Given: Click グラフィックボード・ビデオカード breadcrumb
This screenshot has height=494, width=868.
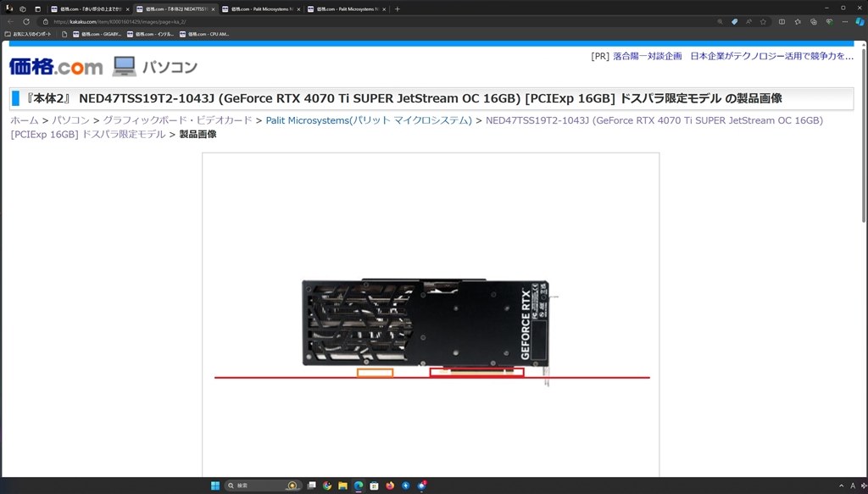Looking at the screenshot, I should click(x=177, y=120).
